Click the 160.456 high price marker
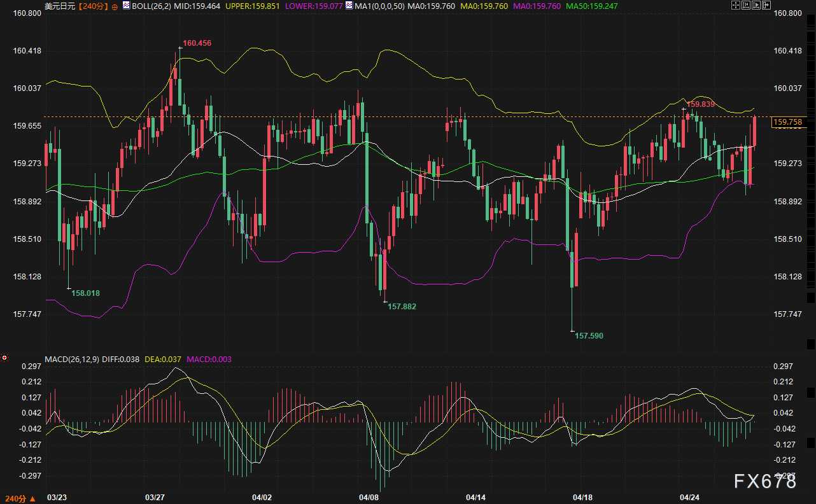 click(197, 43)
